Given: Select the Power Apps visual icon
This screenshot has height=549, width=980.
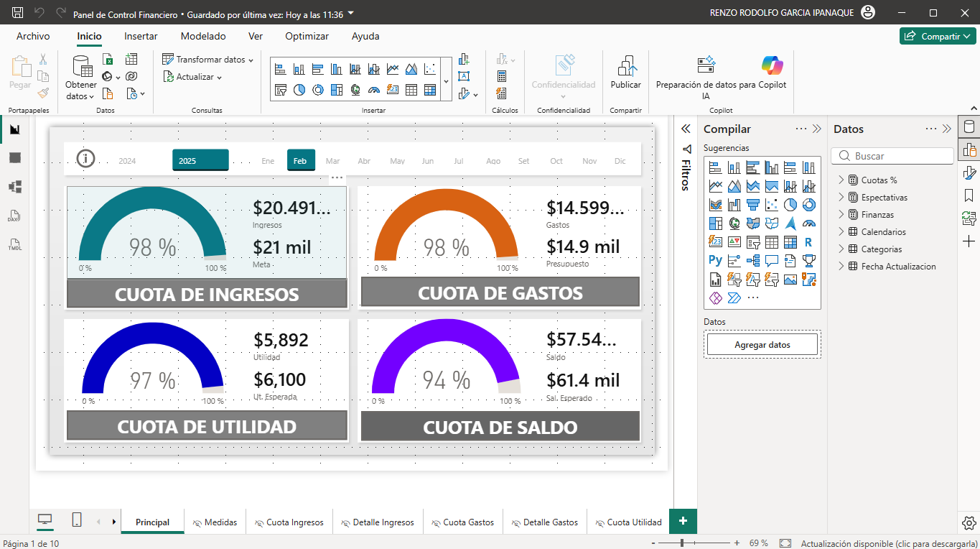Looking at the screenshot, I should [715, 297].
